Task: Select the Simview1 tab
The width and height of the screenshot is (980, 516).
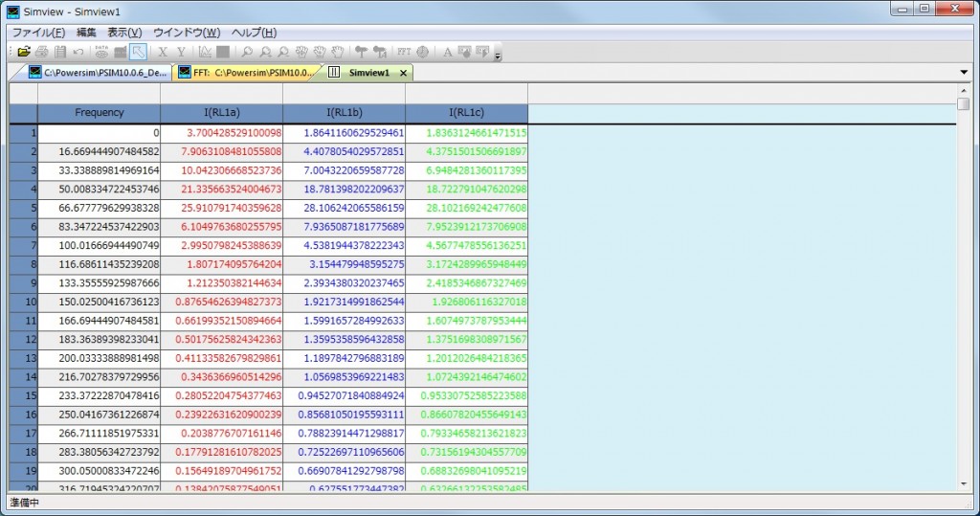Action: coord(368,73)
